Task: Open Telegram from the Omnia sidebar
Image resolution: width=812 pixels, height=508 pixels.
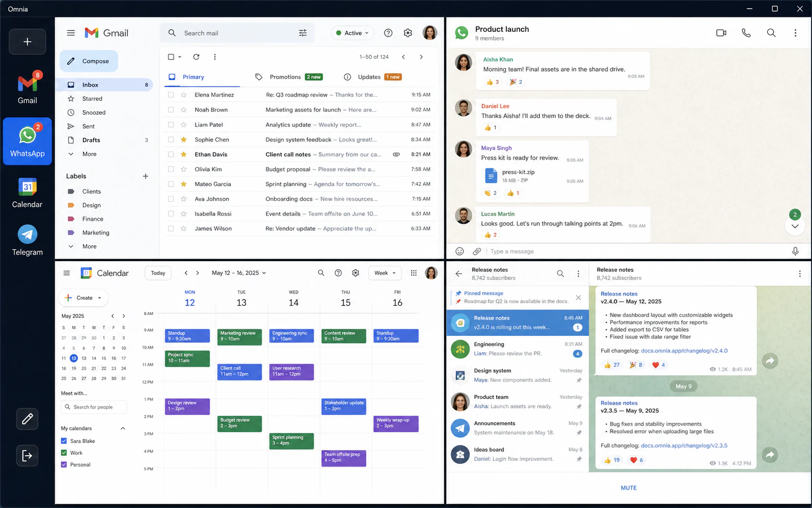Action: tap(28, 240)
